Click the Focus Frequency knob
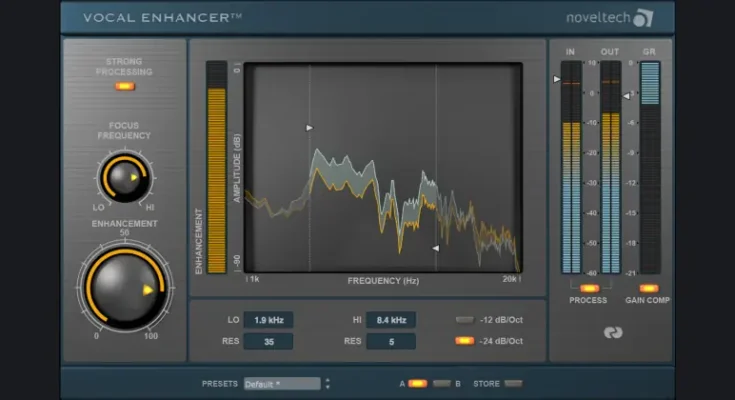The image size is (735, 400). 124,178
